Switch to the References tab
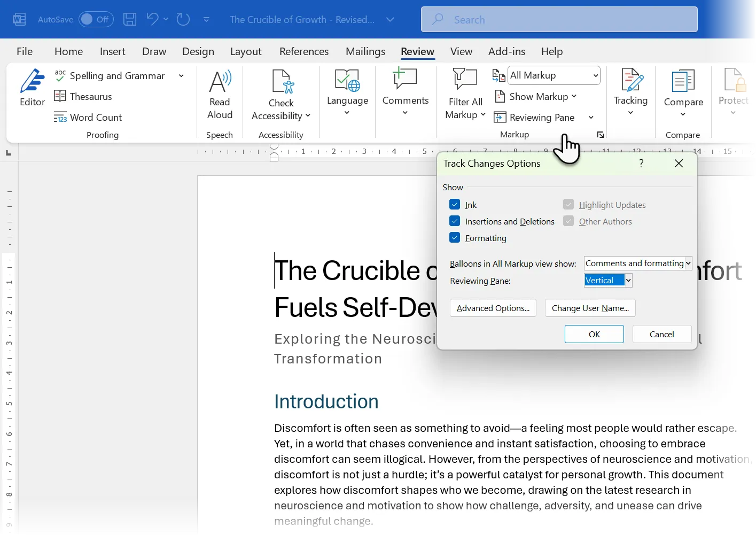 coord(304,51)
